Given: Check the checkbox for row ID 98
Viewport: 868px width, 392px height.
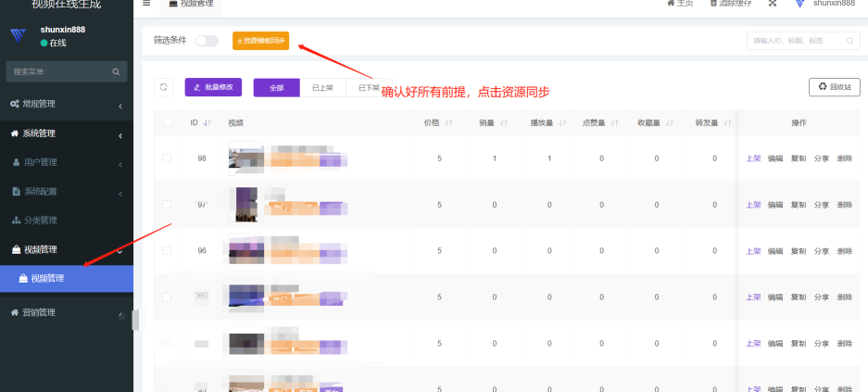Looking at the screenshot, I should click(167, 158).
